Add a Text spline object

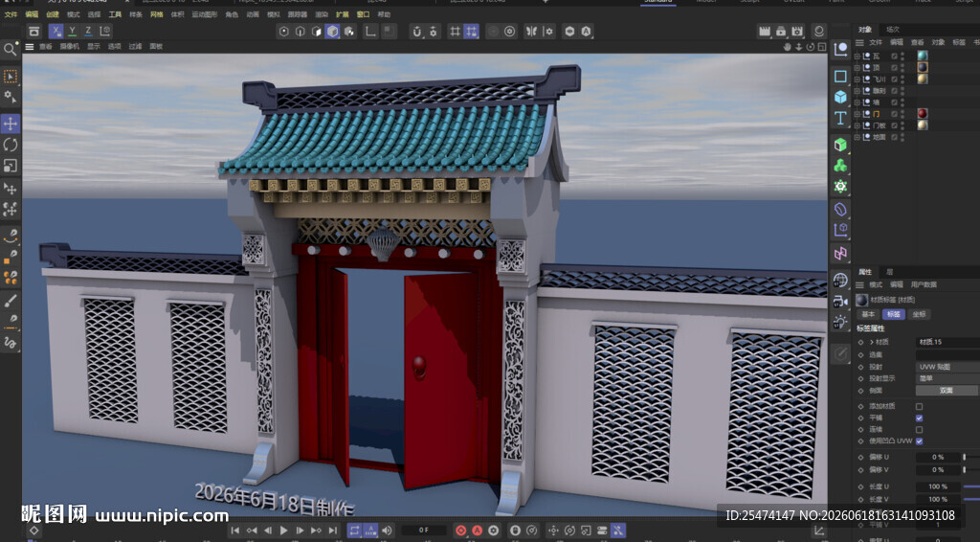(x=840, y=118)
